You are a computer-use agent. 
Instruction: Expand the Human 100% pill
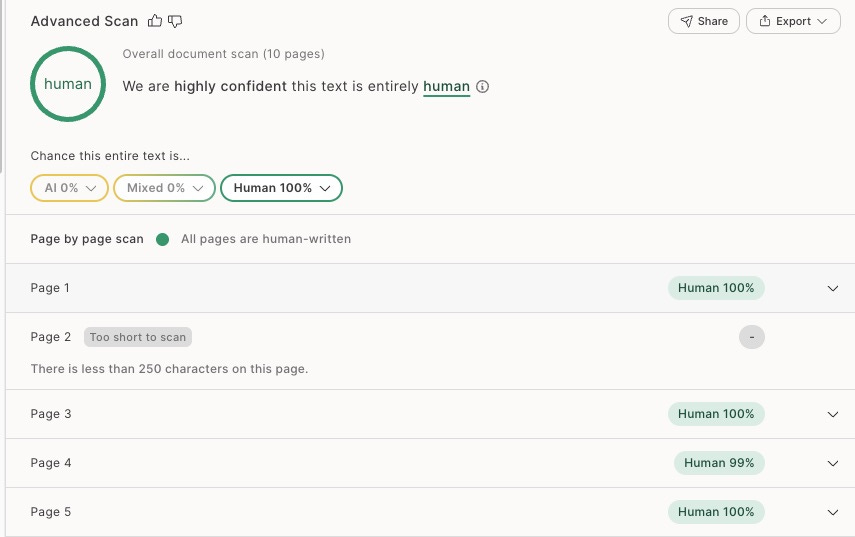click(x=281, y=188)
